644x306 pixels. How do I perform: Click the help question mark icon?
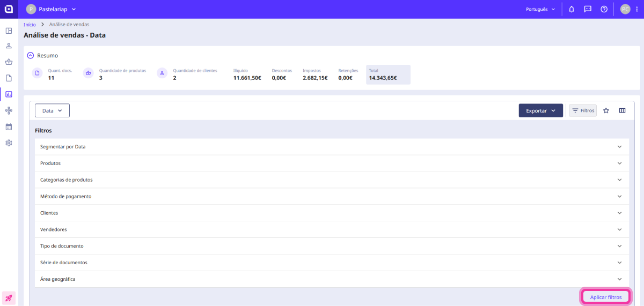(x=604, y=9)
